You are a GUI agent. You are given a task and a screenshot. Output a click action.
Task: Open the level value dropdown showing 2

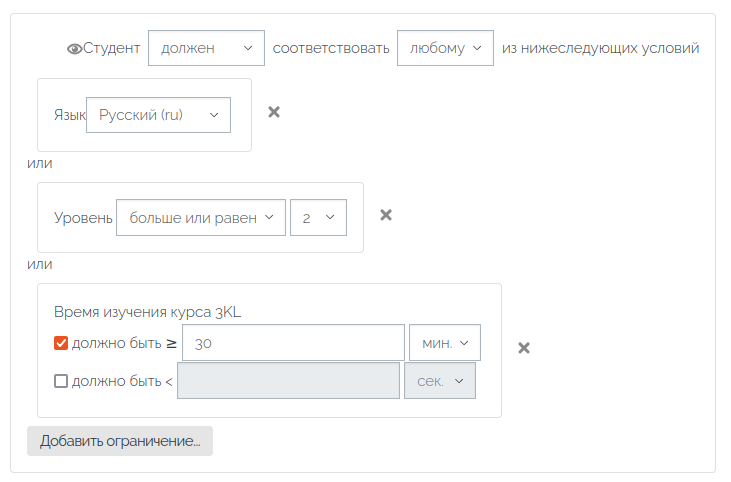[318, 218]
